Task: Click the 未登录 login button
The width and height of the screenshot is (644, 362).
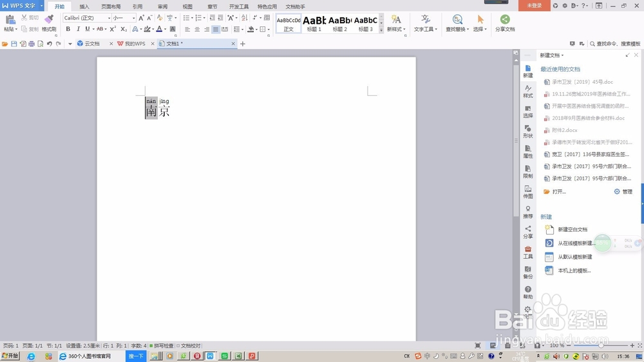Action: [535, 5]
